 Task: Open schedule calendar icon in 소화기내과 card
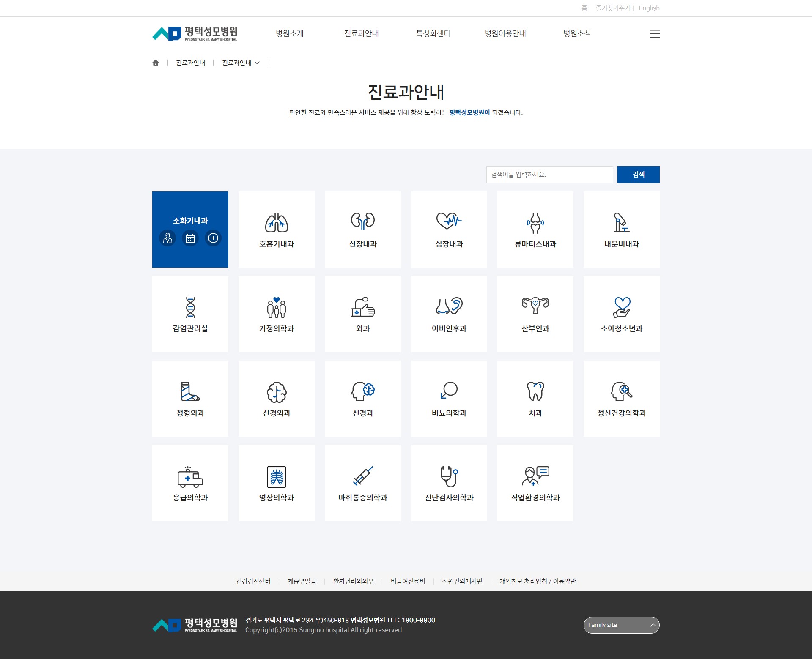tap(190, 238)
